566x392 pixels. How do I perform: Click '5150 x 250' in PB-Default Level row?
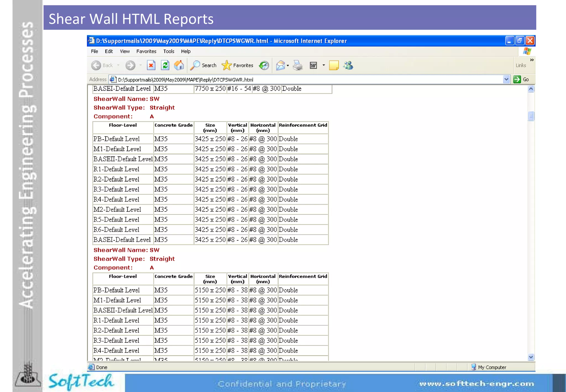210,290
